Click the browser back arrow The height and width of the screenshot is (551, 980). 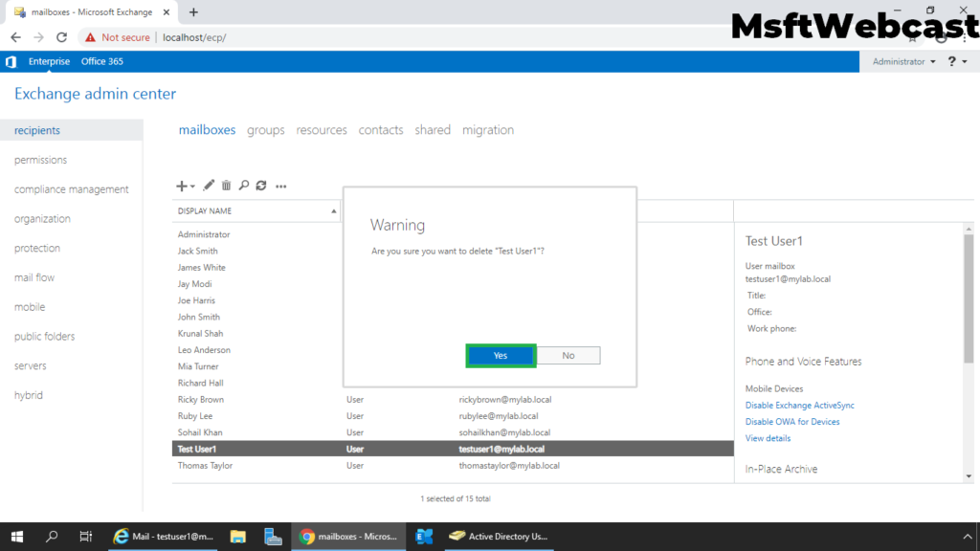tap(15, 37)
